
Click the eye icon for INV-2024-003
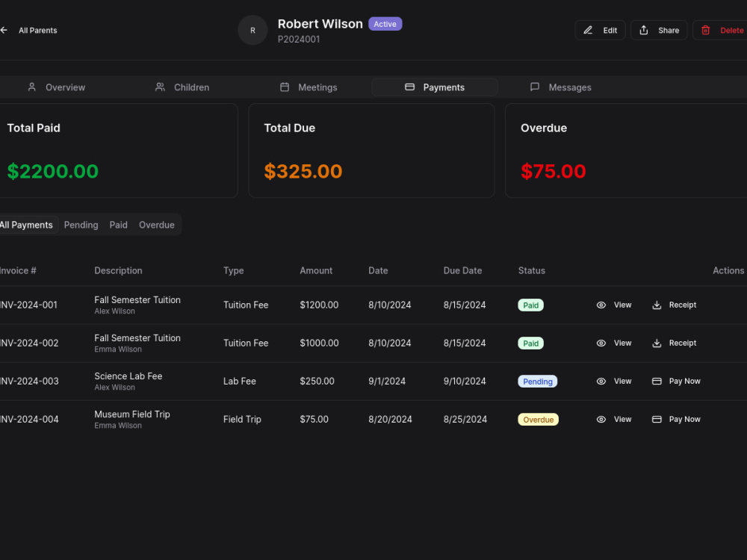click(x=601, y=382)
